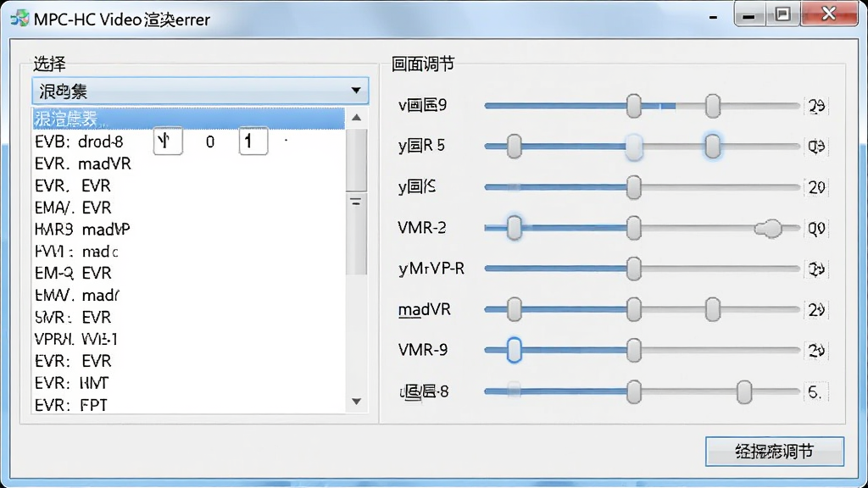868x488 pixels.
Task: Select the highlighted first list entry
Action: 188,119
